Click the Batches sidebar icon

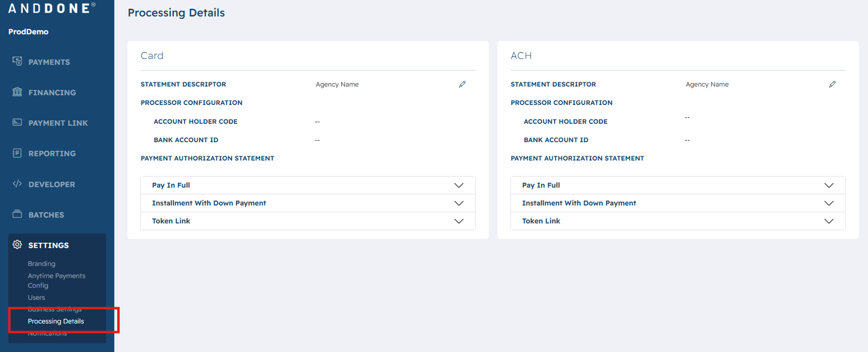(17, 214)
